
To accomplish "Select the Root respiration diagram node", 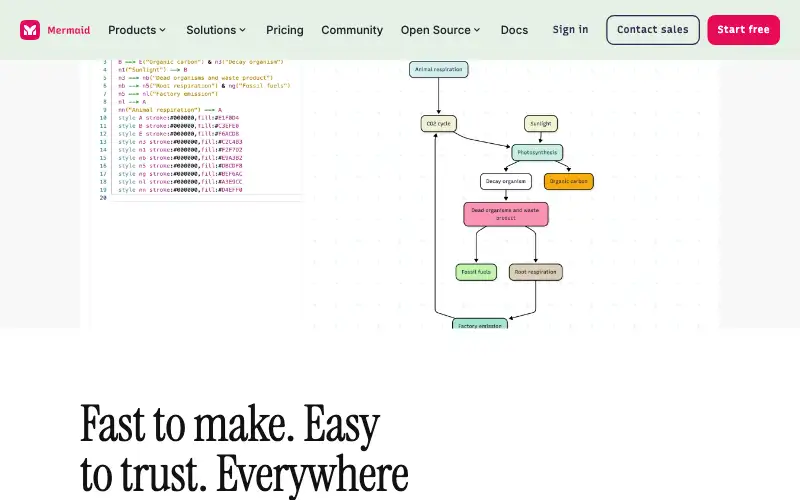I will pos(536,272).
